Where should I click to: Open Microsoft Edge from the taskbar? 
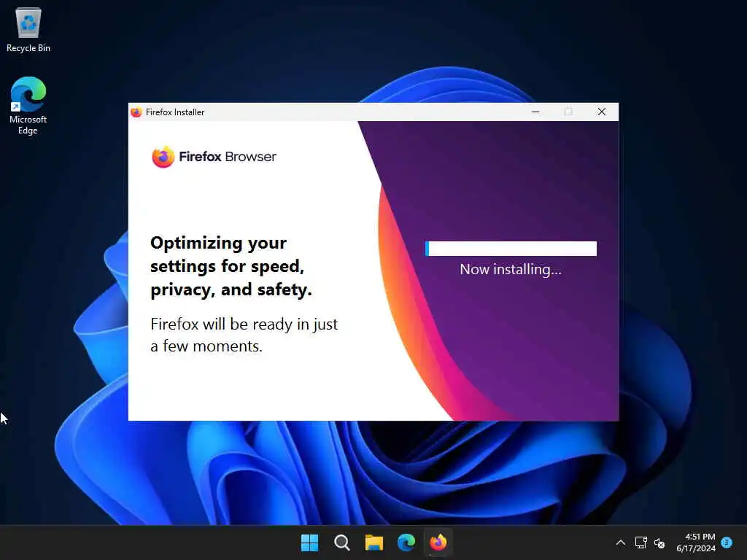(x=406, y=542)
